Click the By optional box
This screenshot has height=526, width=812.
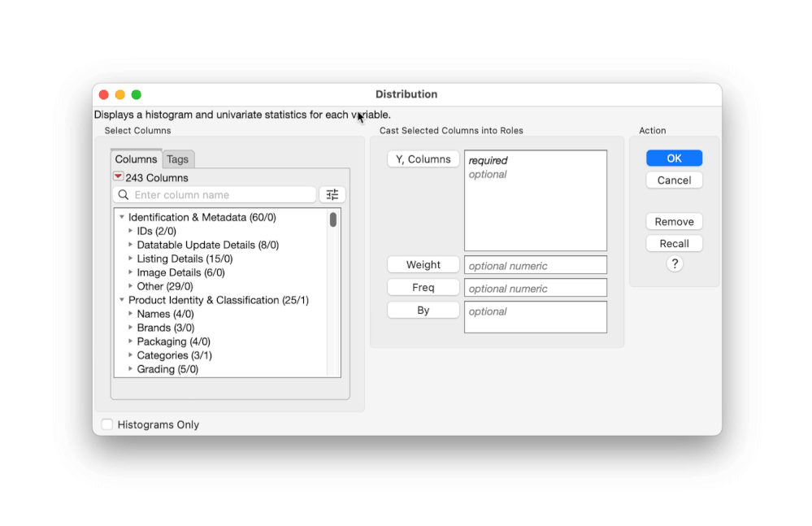tap(536, 317)
